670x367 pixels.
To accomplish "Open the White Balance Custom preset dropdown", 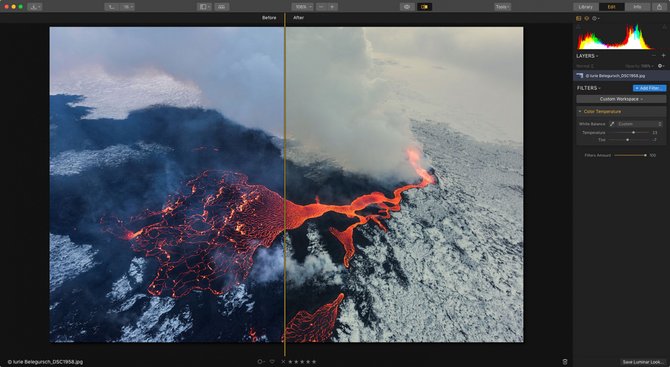I will pos(639,124).
